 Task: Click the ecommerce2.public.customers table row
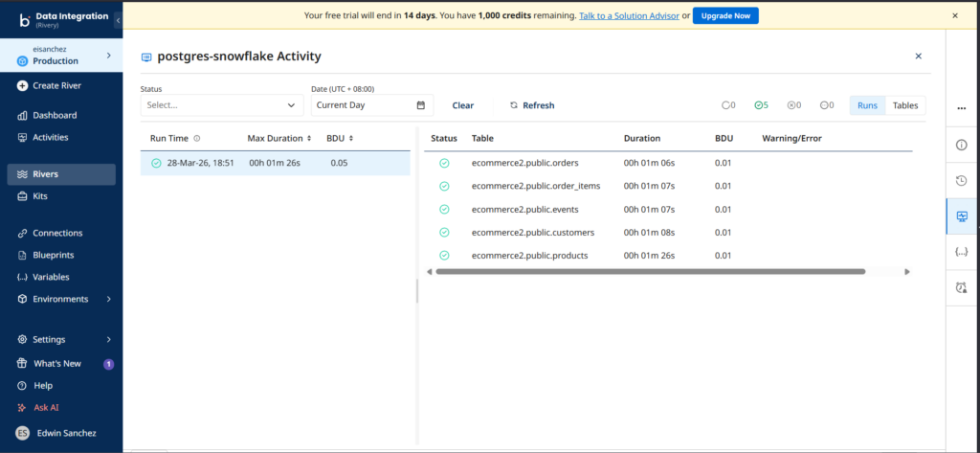(x=667, y=232)
